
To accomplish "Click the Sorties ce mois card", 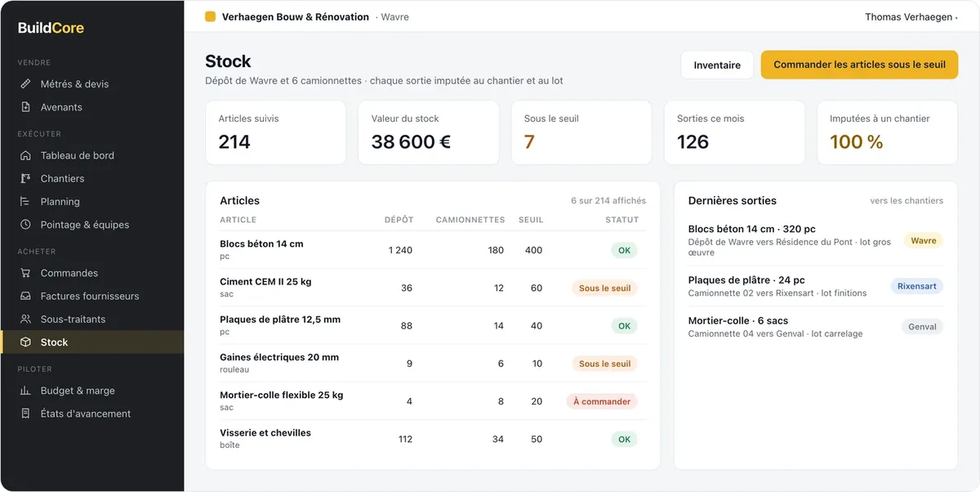I will pos(734,132).
